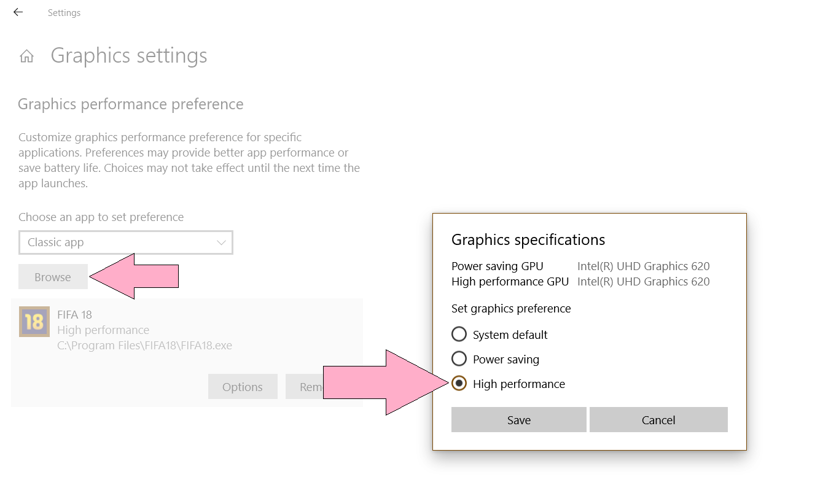The image size is (839, 504).
Task: Click the FIFA18.exe file path text
Action: 144,345
